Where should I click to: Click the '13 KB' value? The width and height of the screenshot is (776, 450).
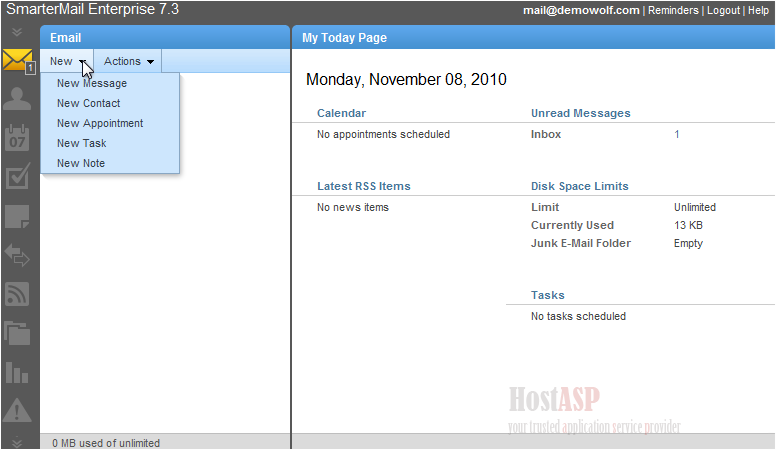(688, 225)
